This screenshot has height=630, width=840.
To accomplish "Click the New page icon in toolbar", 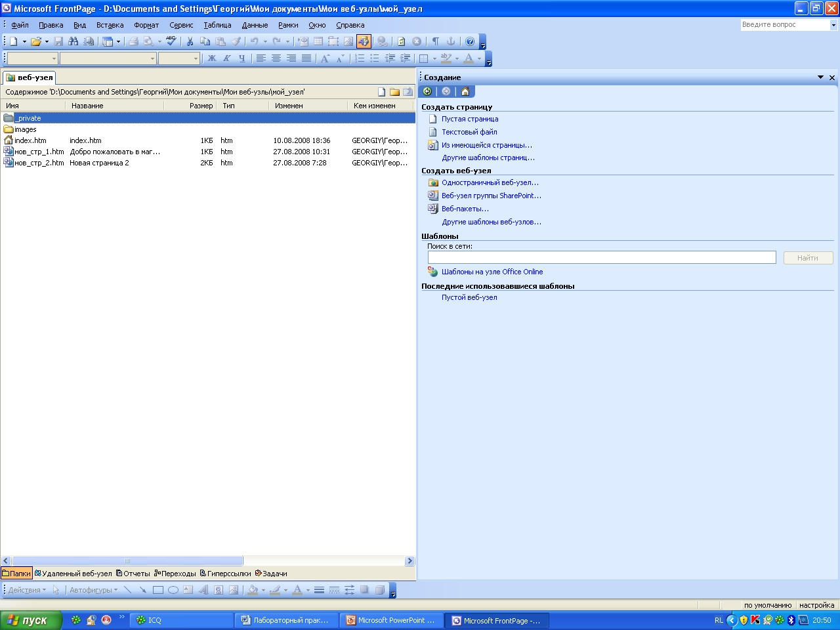I will click(13, 41).
